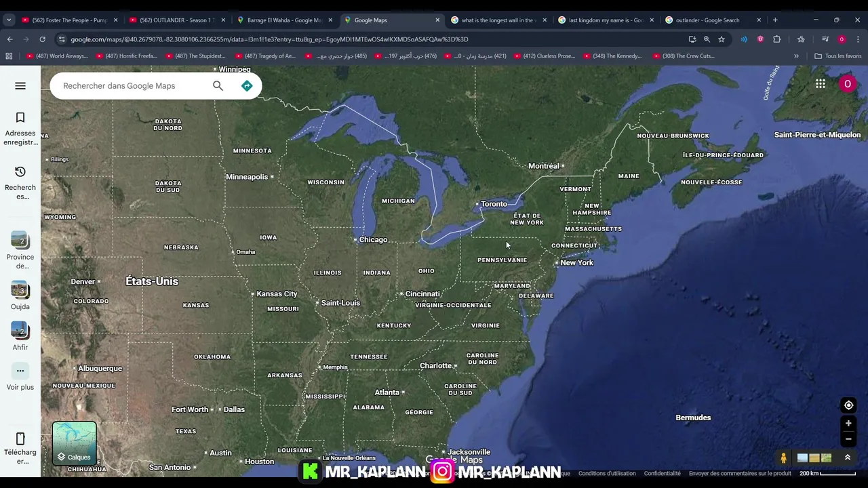The width and height of the screenshot is (868, 488).
Task: Click the blue sound-wave extension icon
Action: click(x=744, y=39)
